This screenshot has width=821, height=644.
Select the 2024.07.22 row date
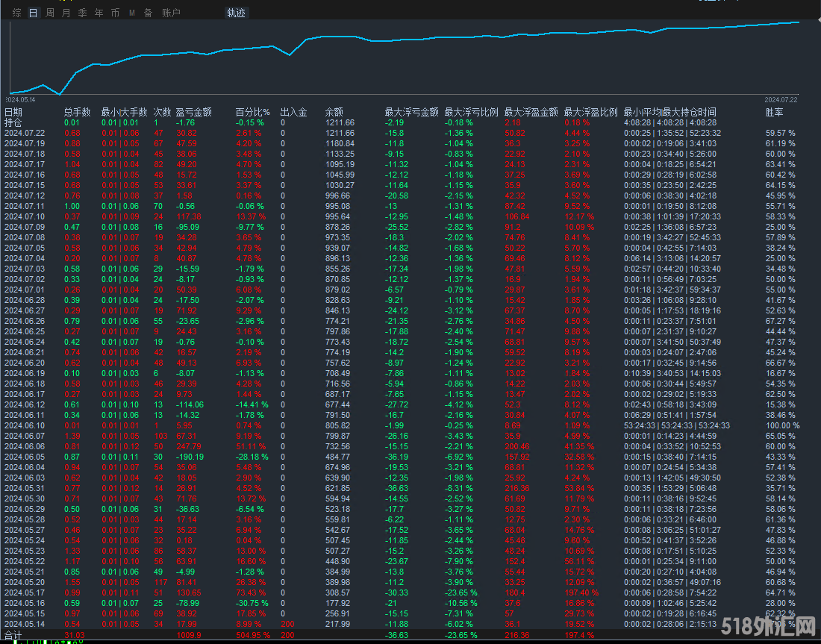(25, 133)
